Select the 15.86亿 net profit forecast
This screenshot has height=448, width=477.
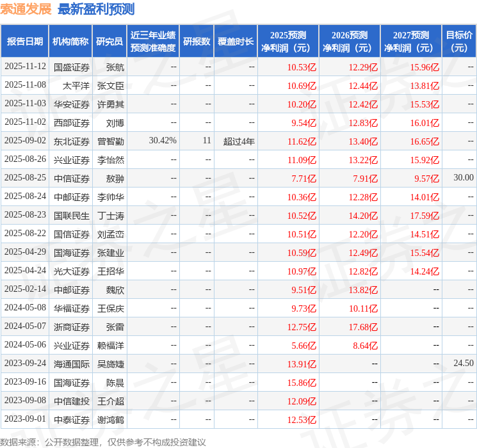[x=302, y=383]
